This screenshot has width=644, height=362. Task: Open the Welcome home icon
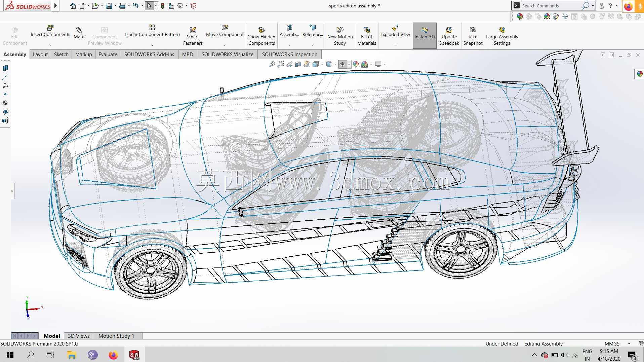click(73, 6)
